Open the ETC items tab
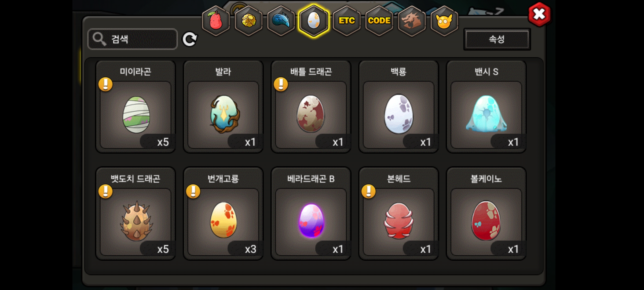This screenshot has width=644, height=290. pyautogui.click(x=346, y=21)
